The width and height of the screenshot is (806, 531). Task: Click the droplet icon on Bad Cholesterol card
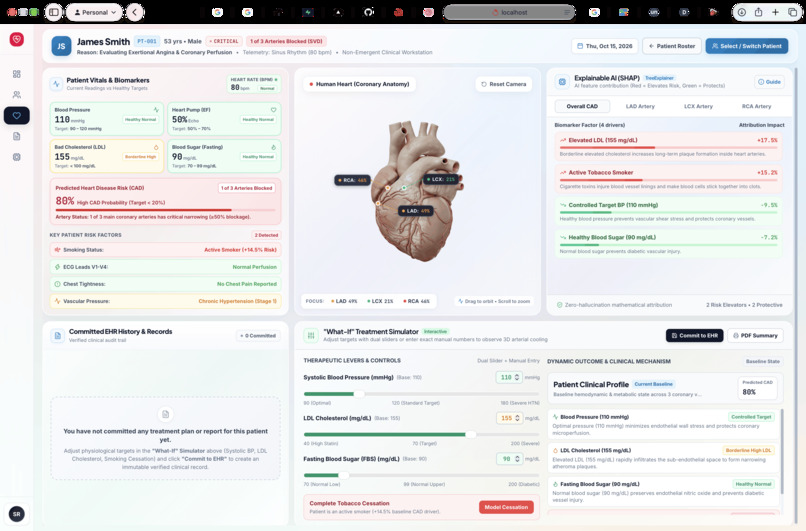pyautogui.click(x=156, y=148)
